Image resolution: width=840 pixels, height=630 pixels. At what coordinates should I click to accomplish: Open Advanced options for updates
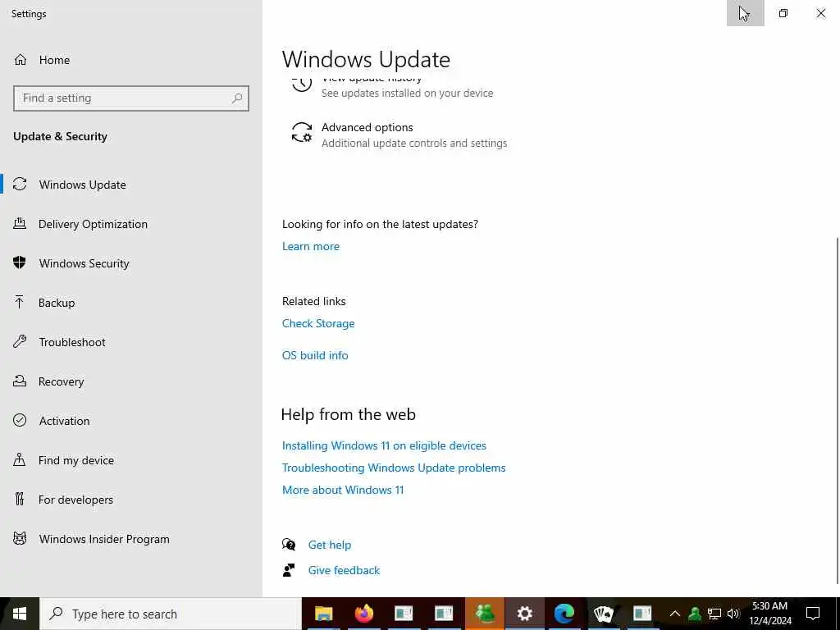pyautogui.click(x=399, y=135)
